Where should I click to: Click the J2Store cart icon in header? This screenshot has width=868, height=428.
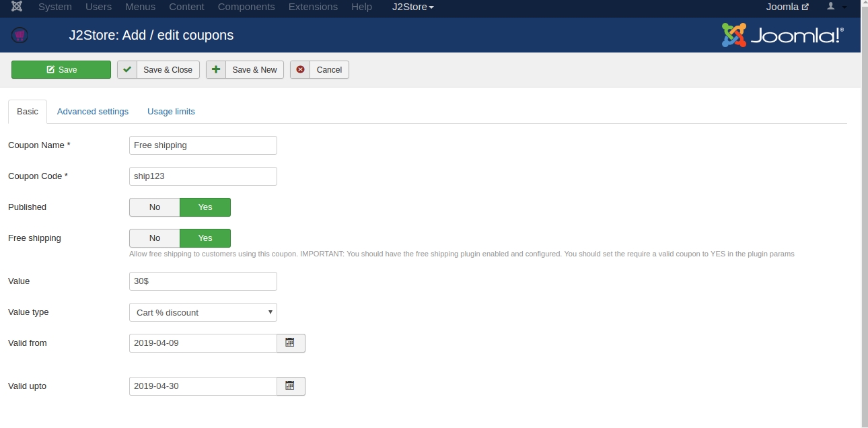20,35
